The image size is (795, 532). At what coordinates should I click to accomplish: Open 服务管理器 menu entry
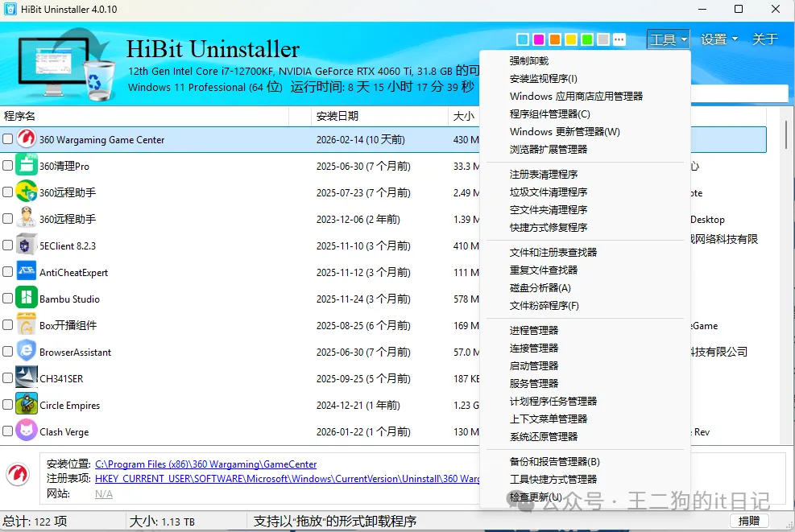(x=533, y=384)
